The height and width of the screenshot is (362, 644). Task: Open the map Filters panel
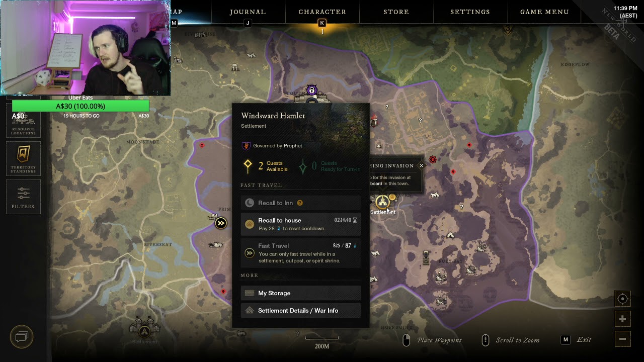(23, 197)
